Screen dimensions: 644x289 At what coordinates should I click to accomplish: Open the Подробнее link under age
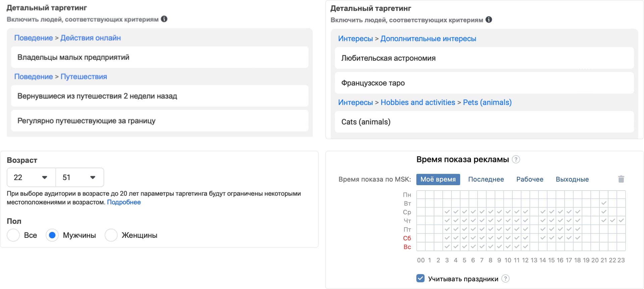pyautogui.click(x=124, y=202)
